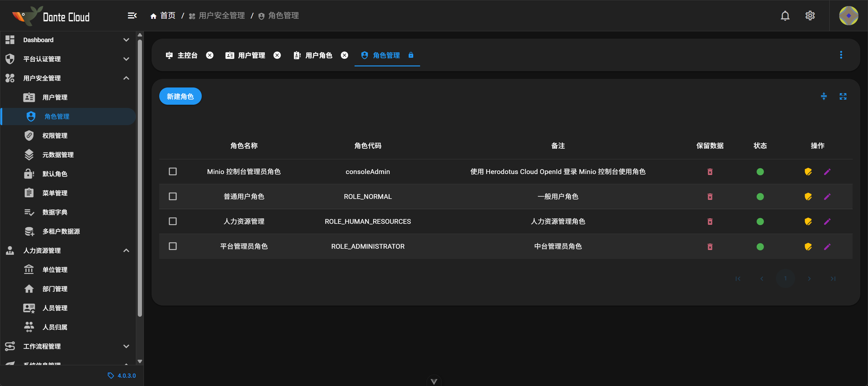This screenshot has height=386, width=868.
Task: Close the 用户管理 tab
Action: 277,55
